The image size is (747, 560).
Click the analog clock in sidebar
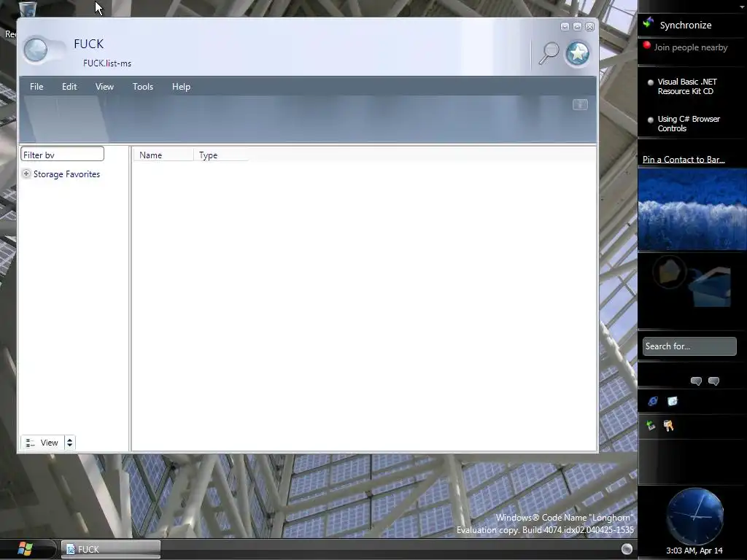(x=694, y=516)
